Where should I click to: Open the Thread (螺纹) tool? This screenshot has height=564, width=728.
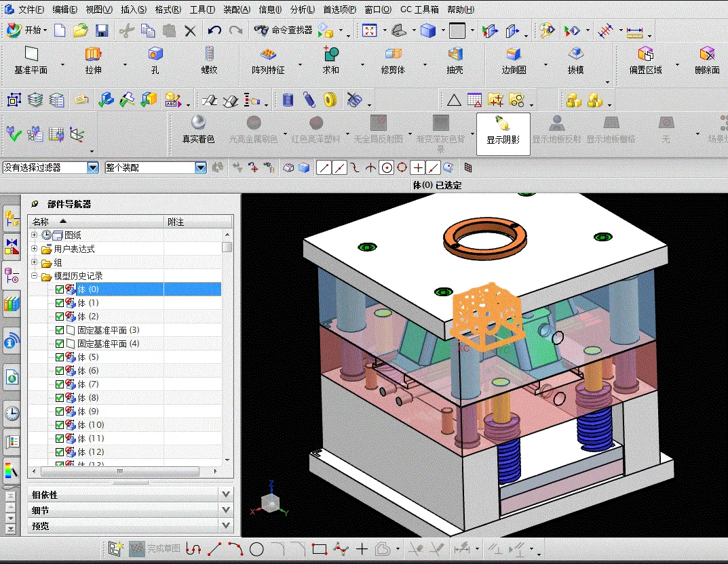210,61
